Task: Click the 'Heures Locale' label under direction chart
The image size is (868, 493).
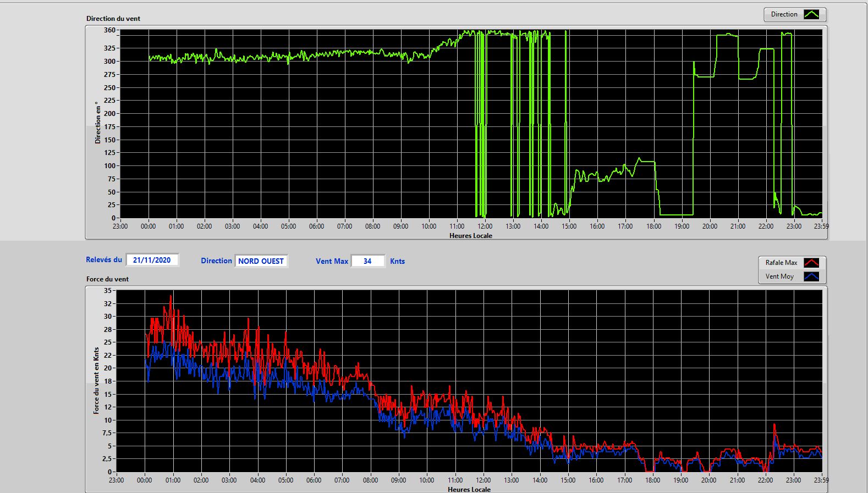Action: 471,236
